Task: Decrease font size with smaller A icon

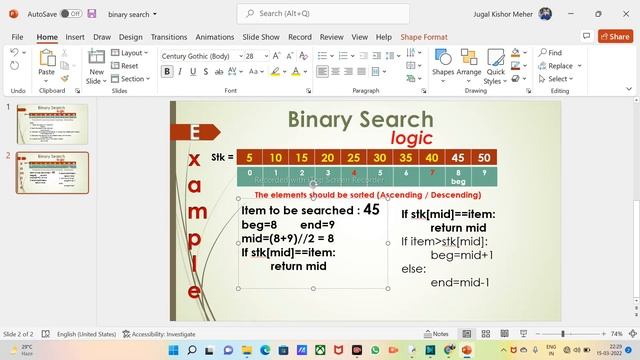Action: [289, 56]
